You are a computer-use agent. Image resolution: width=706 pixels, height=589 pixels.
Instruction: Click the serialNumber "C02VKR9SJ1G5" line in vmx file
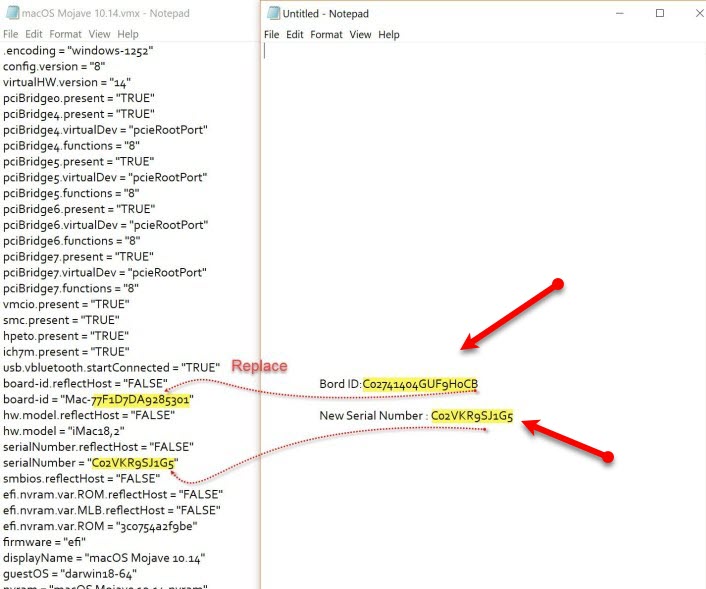coord(90,463)
